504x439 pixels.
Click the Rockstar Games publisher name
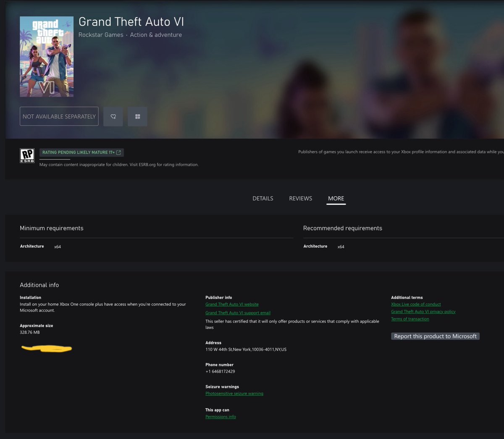101,35
